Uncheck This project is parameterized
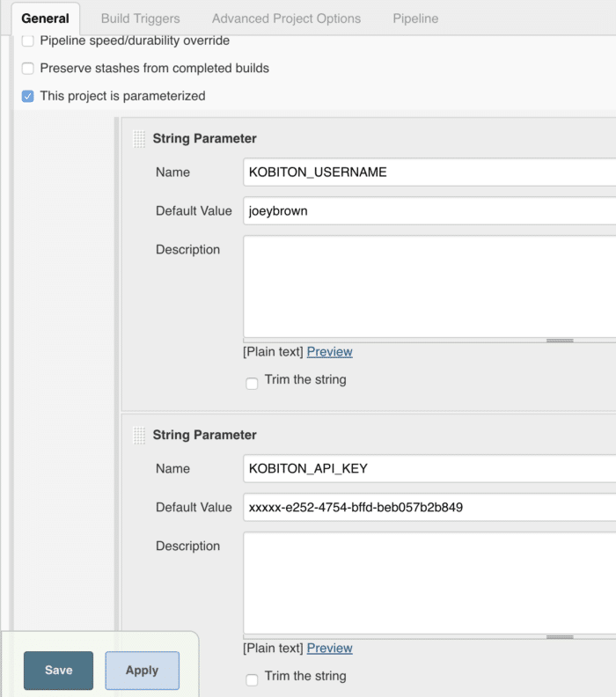Viewport: 616px width, 697px height. 27,96
